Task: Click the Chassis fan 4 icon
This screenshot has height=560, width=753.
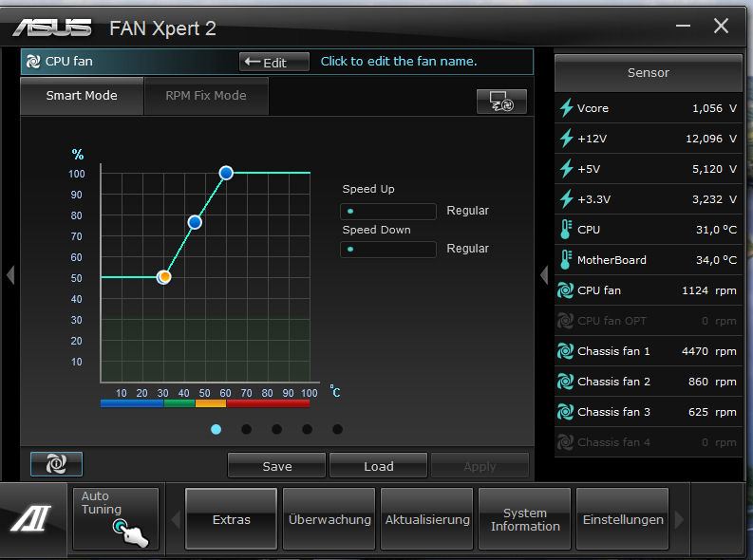Action: click(565, 442)
